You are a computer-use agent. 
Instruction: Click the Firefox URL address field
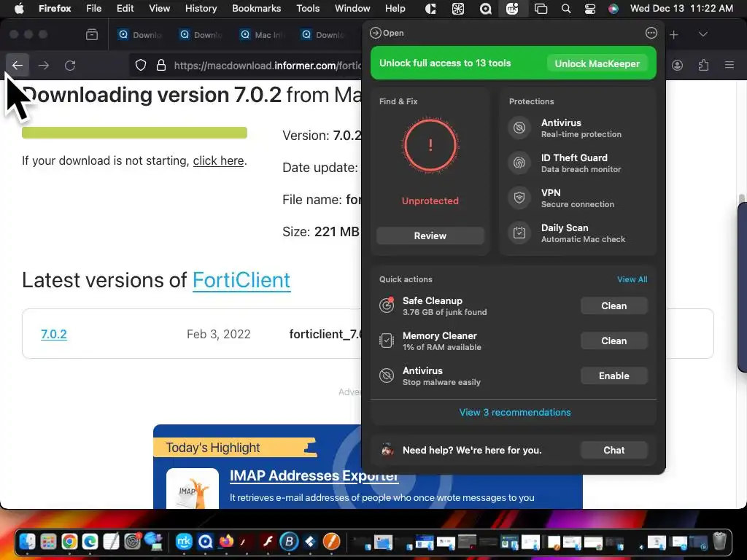pos(245,65)
